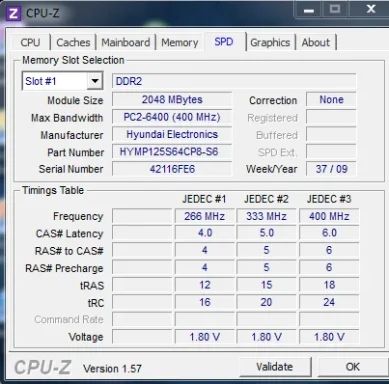Click the empty SPD Ext. field

point(331,152)
